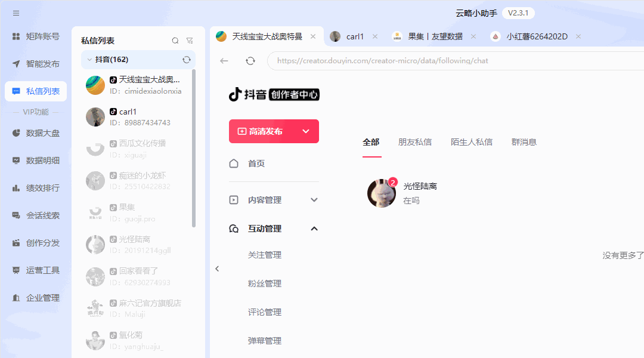This screenshot has height=358, width=644.
Task: Switch to 群消息 tab
Action: tap(524, 142)
